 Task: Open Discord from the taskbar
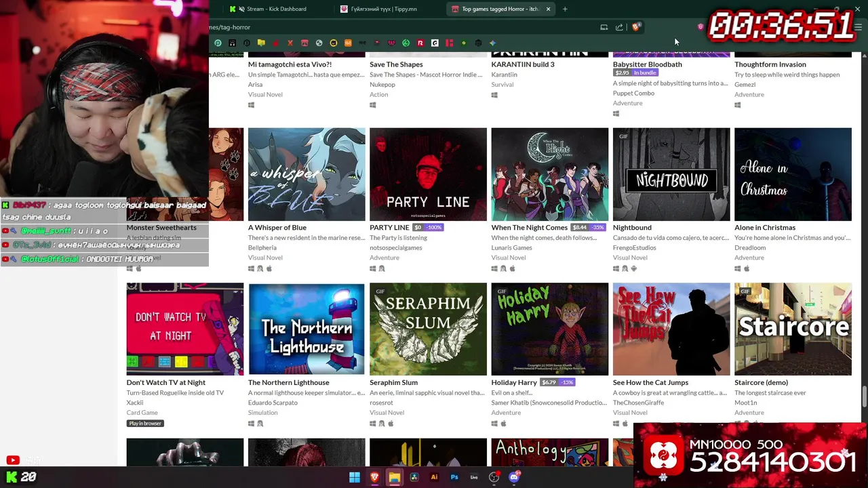coord(514,477)
